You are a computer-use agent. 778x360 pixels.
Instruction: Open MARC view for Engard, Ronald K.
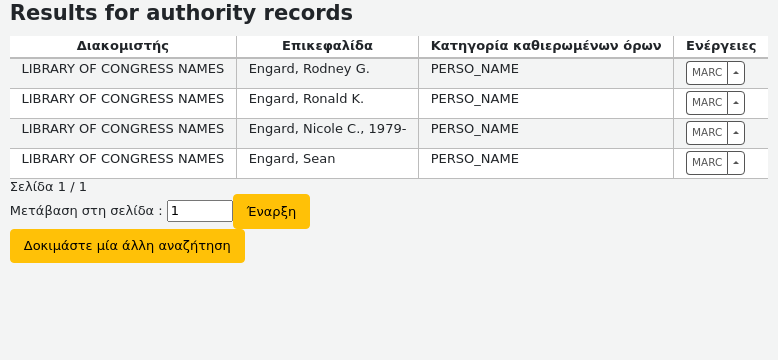[707, 103]
